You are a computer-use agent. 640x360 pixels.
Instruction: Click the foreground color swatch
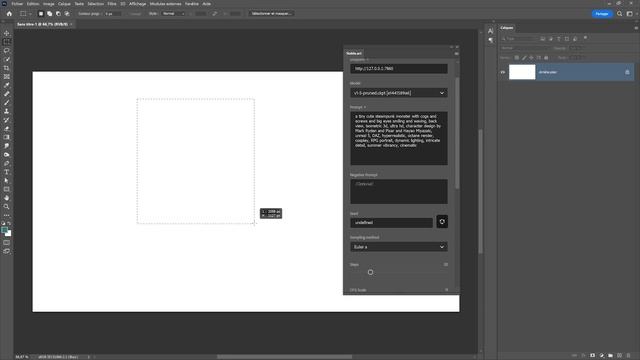pyautogui.click(x=4, y=231)
